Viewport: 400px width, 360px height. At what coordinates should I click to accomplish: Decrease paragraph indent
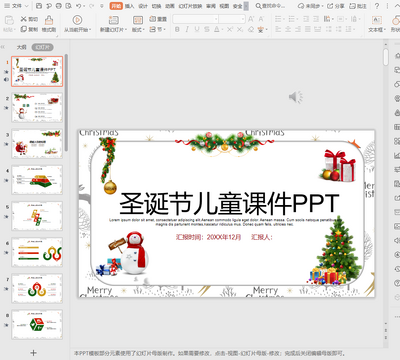point(306,19)
